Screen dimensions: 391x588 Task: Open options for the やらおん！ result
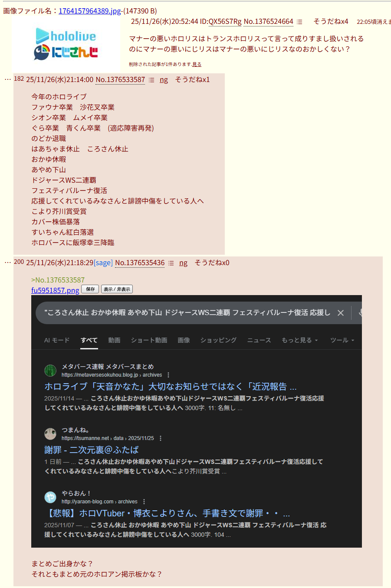[144, 502]
